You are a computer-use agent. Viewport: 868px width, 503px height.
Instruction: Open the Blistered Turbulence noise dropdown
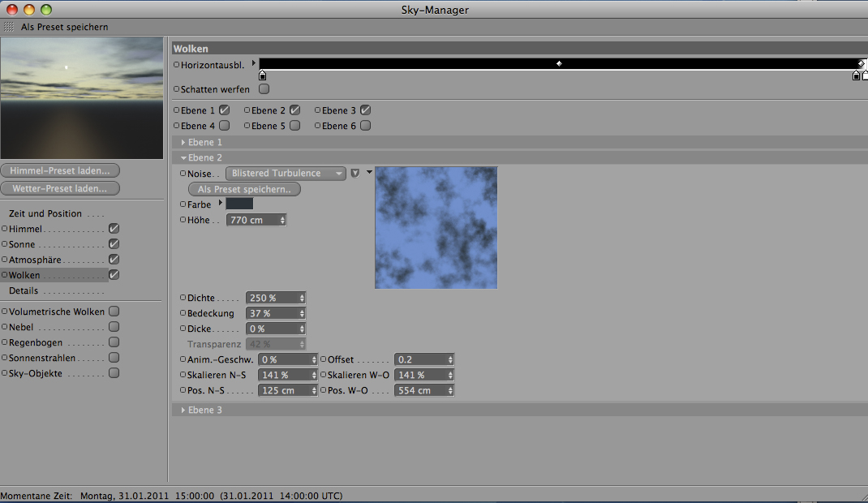pyautogui.click(x=286, y=174)
